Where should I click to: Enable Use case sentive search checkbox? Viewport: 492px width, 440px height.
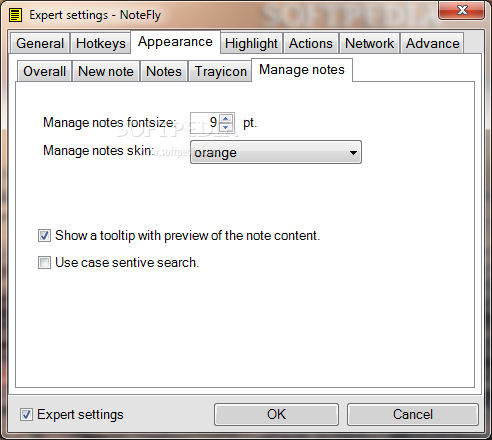pos(44,263)
